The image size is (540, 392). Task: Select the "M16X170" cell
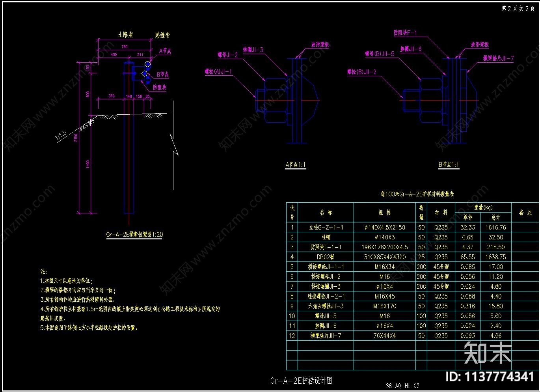pos(384,306)
